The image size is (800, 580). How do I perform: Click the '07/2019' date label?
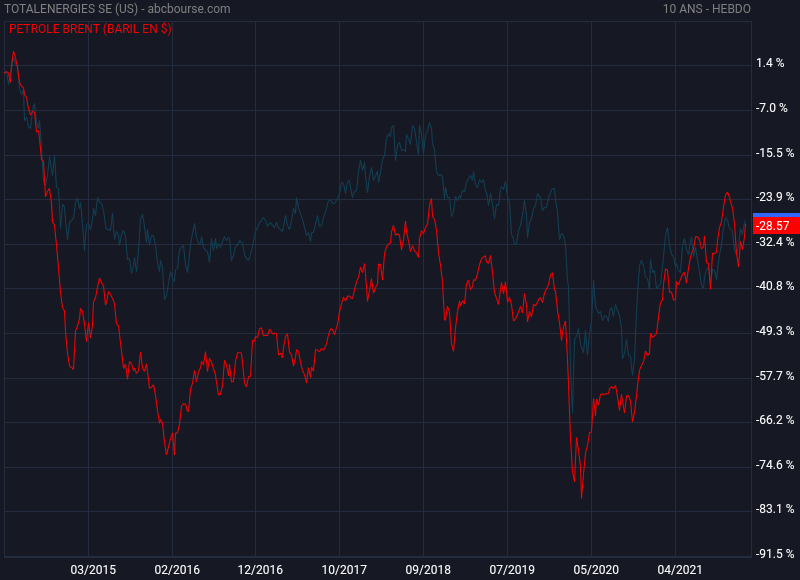512,570
